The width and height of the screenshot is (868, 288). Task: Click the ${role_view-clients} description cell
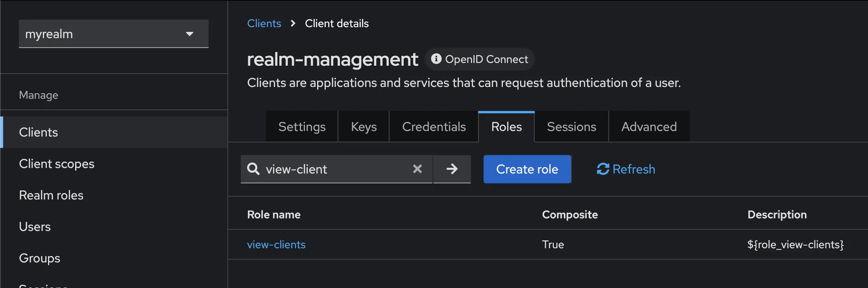796,245
